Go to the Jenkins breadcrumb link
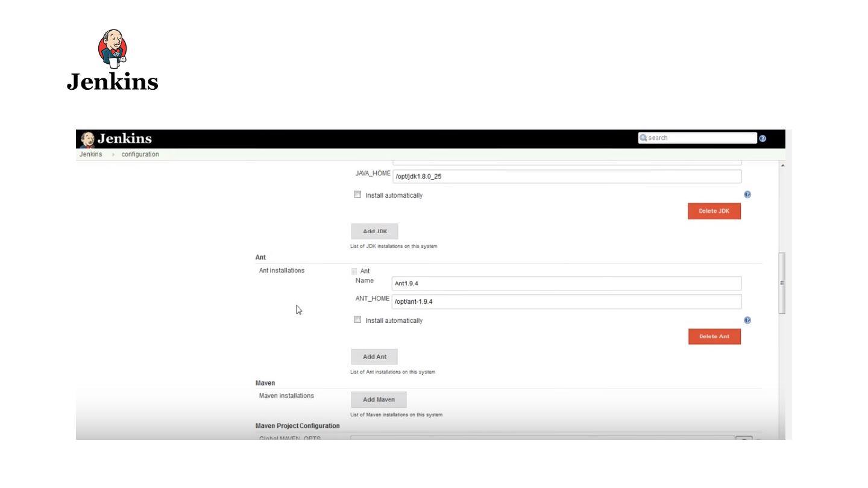868x488 pixels. [90, 154]
